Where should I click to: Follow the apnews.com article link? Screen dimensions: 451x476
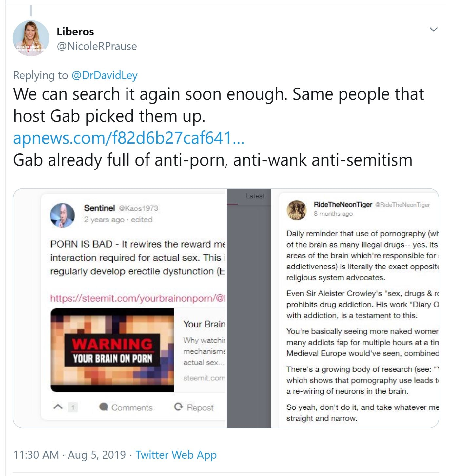[x=128, y=138]
